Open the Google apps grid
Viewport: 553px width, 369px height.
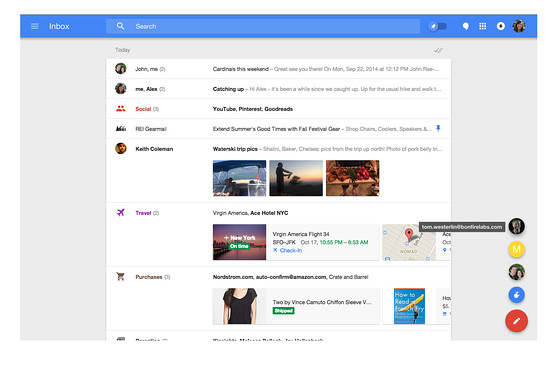click(482, 26)
